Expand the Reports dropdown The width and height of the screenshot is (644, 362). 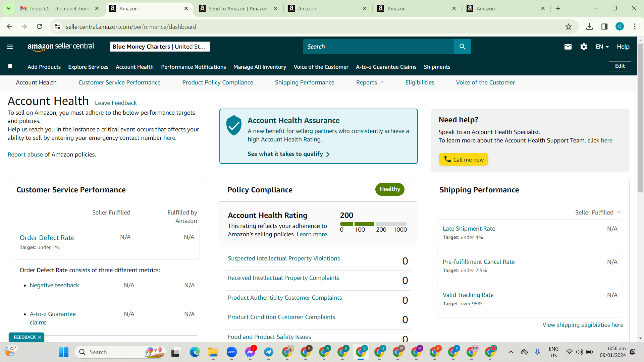point(370,82)
